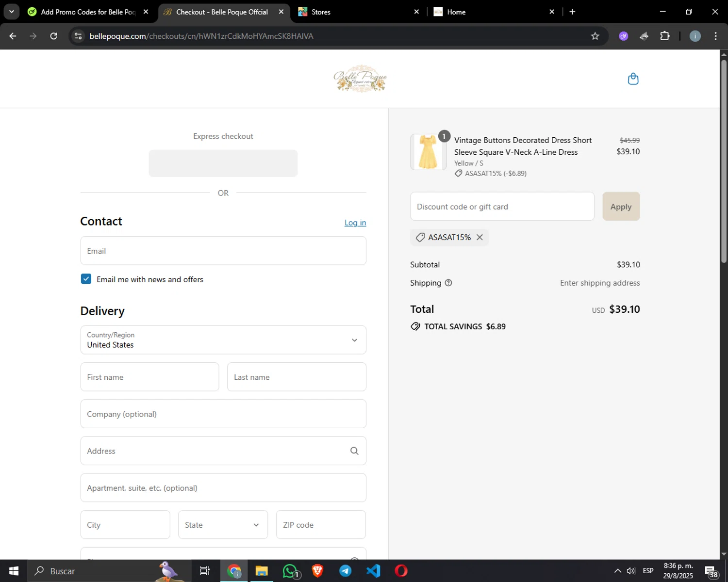Screen dimensions: 728x582
Task: Launch Brave browser from the taskbar
Action: pyautogui.click(x=318, y=571)
